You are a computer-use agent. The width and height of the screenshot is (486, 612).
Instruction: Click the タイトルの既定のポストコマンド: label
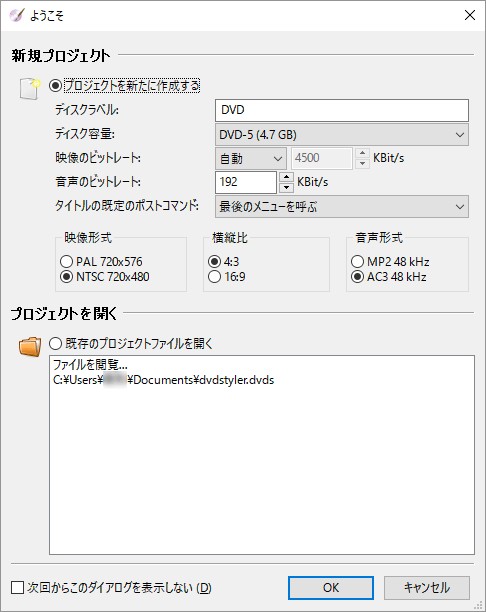click(126, 206)
